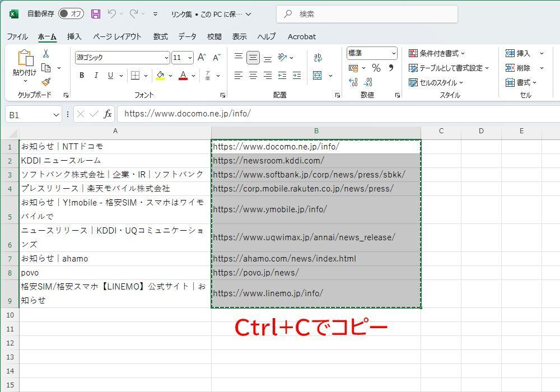The height and width of the screenshot is (392, 560).
Task: Toggle middle vertical alignment
Action: click(x=253, y=58)
